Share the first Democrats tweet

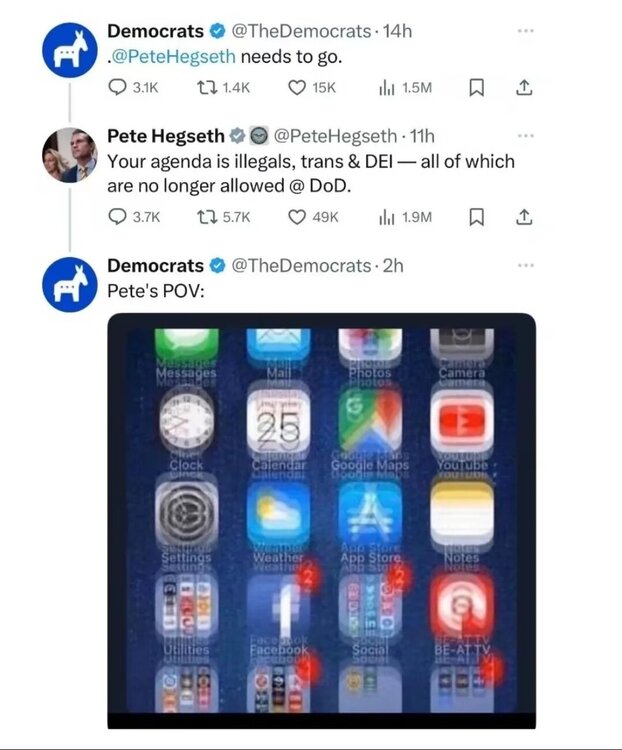524,88
